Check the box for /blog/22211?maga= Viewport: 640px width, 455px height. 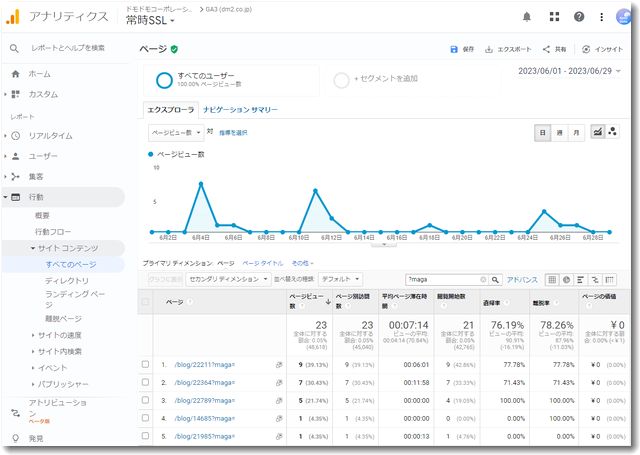(x=145, y=364)
